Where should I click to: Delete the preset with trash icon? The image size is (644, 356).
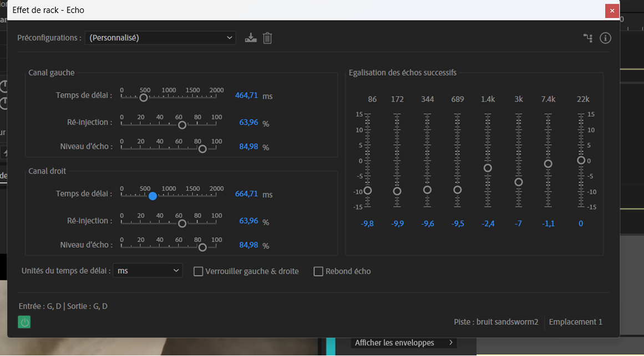(267, 38)
